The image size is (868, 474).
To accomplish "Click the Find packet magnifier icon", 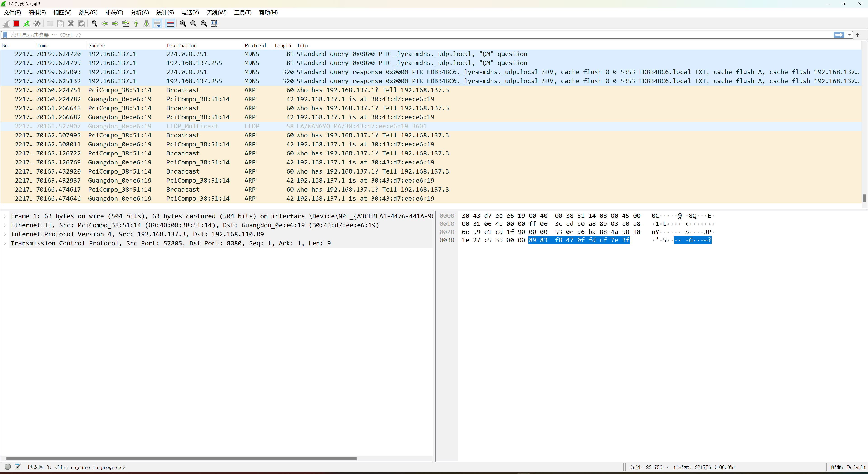I will click(94, 23).
